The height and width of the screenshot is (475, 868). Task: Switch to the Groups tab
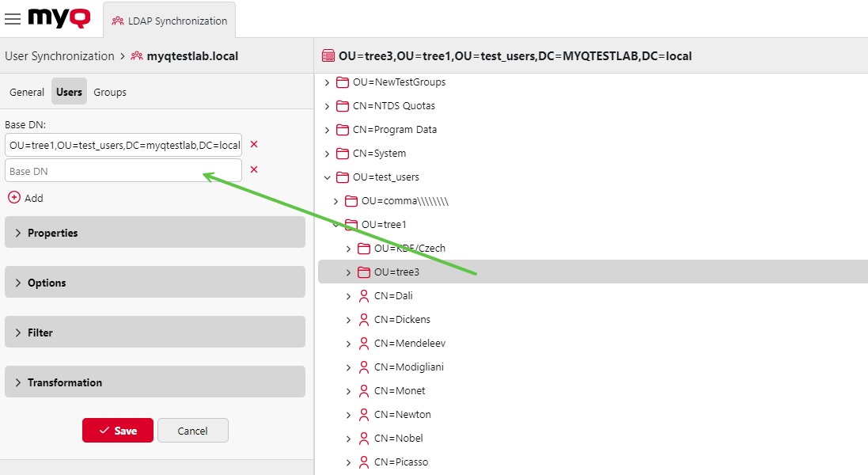pyautogui.click(x=110, y=93)
